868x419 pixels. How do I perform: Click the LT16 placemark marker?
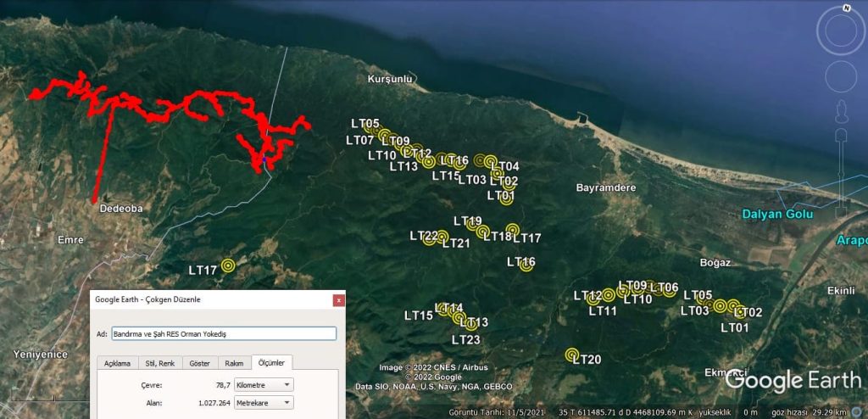(526, 265)
